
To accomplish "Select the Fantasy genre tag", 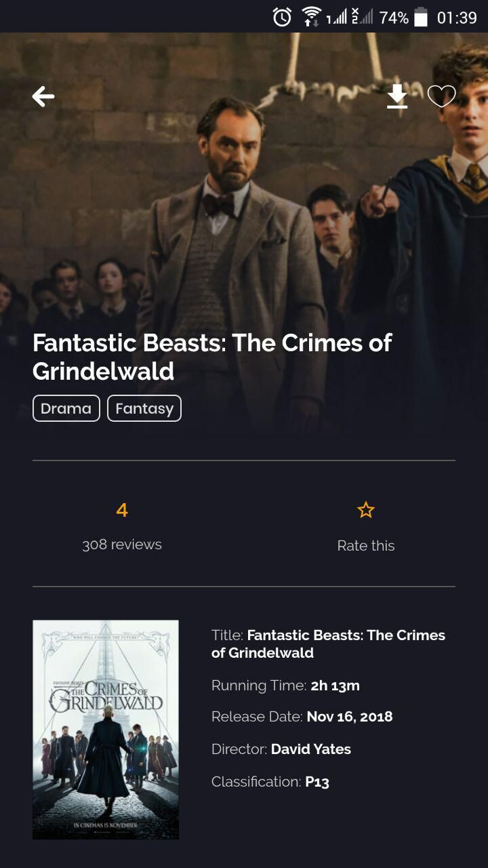I will 144,408.
